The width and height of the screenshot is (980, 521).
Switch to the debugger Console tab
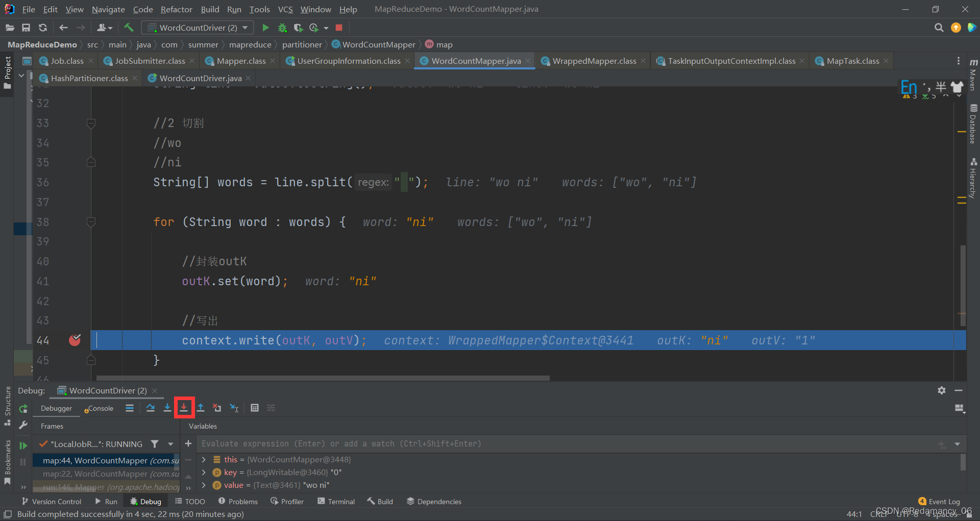click(100, 408)
